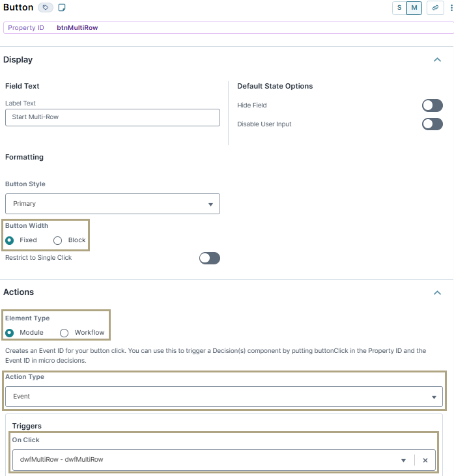The image size is (454, 476).
Task: Open the On Click trigger dropdown arrow
Action: pyautogui.click(x=403, y=460)
